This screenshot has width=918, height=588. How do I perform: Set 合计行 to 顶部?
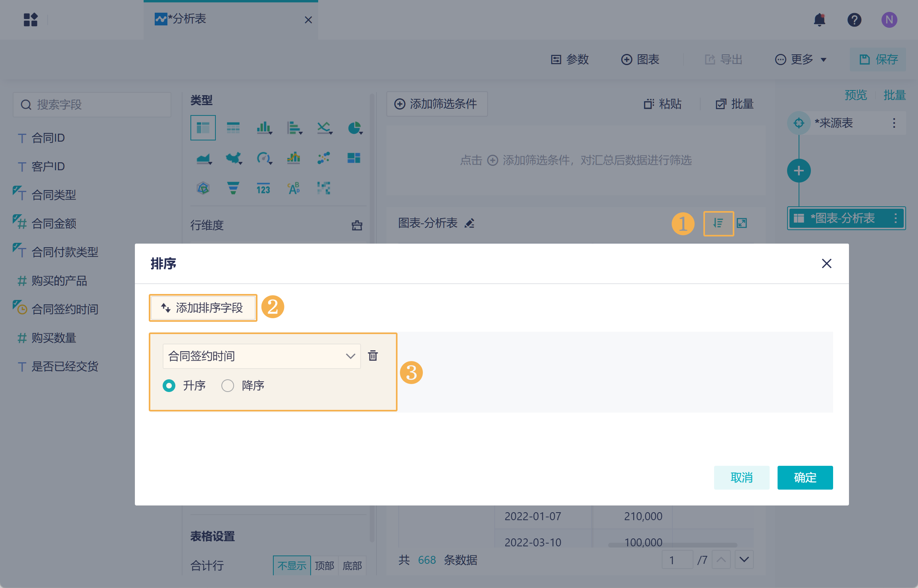click(x=324, y=565)
